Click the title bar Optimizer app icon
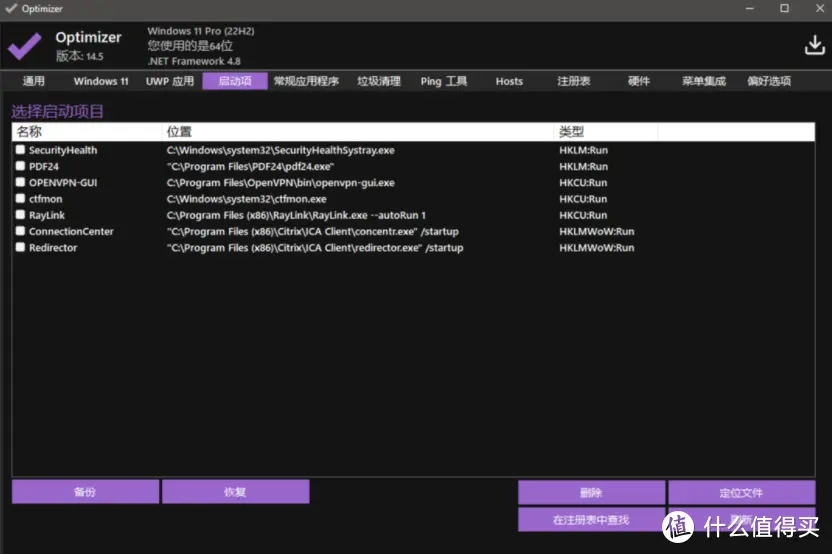This screenshot has width=832, height=554. click(x=11, y=8)
